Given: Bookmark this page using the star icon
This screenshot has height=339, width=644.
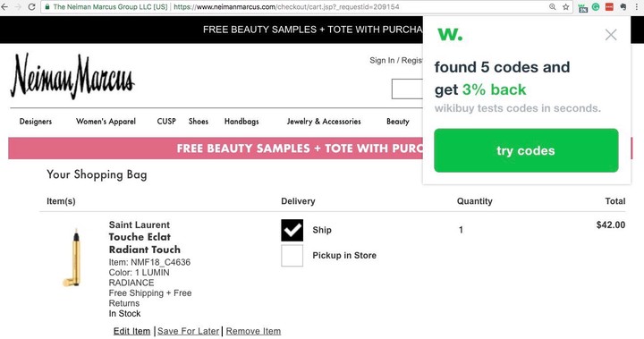Looking at the screenshot, I should point(566,7).
